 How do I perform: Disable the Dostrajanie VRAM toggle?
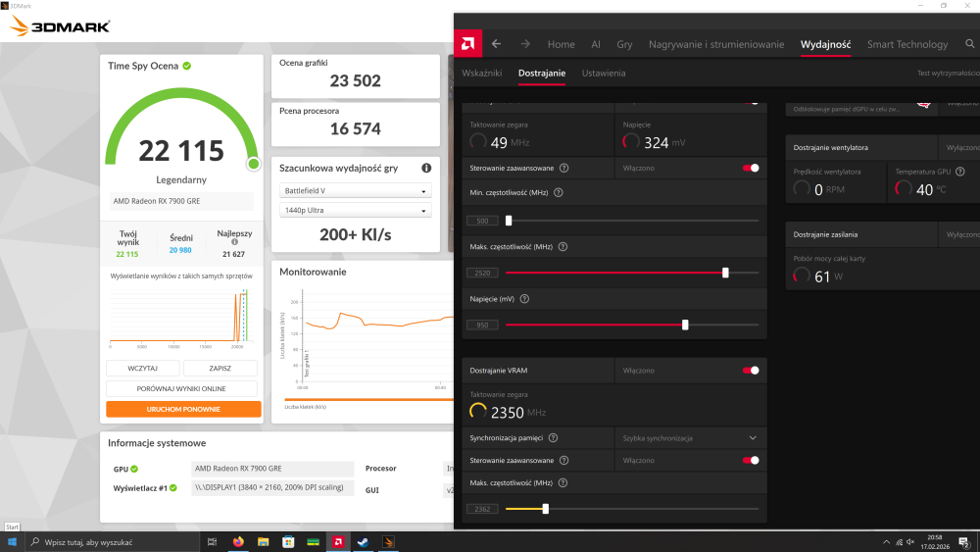(751, 370)
